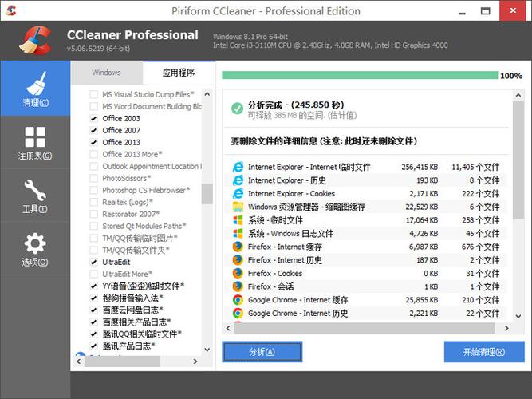The width and height of the screenshot is (532, 399).
Task: Enable the Realtek (Logs) checkbox
Action: pyautogui.click(x=93, y=202)
